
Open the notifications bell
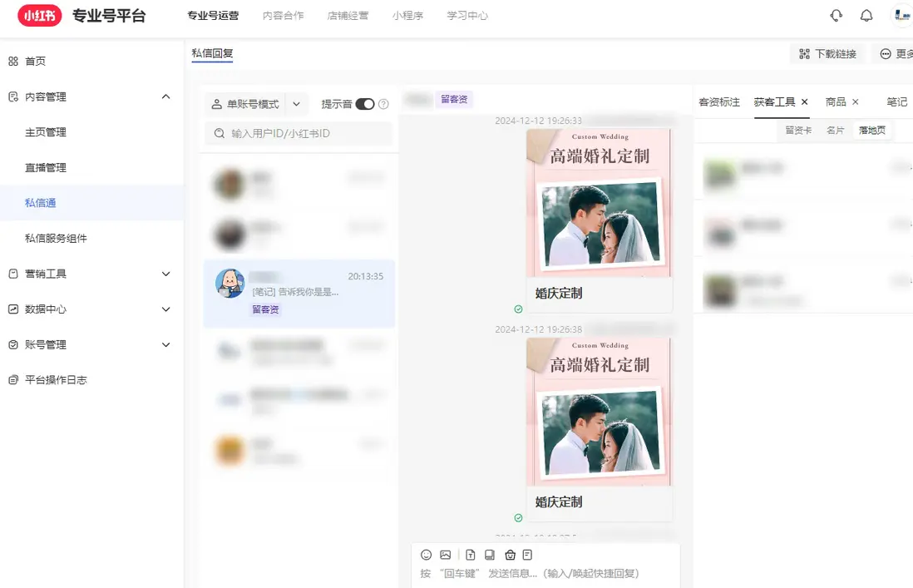click(x=866, y=16)
